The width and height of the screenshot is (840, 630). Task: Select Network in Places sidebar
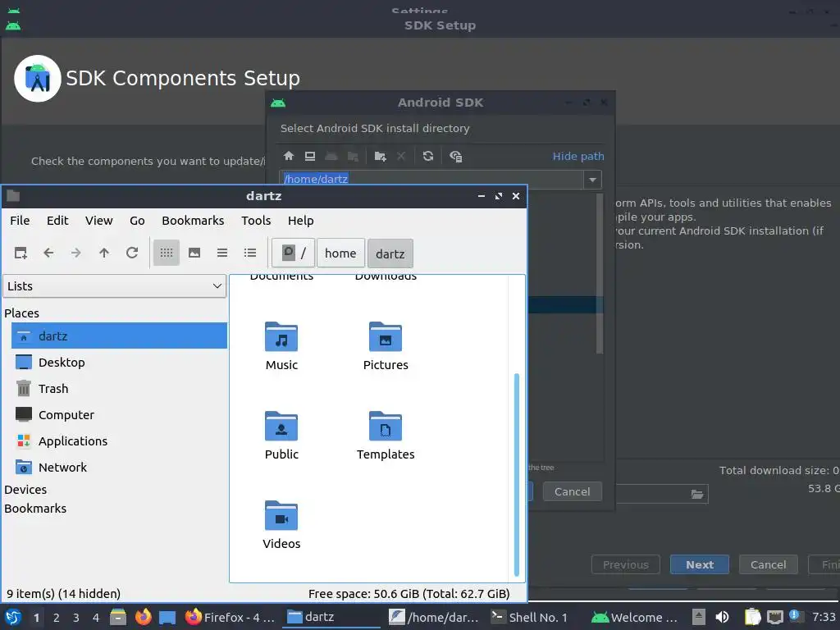tap(119, 467)
